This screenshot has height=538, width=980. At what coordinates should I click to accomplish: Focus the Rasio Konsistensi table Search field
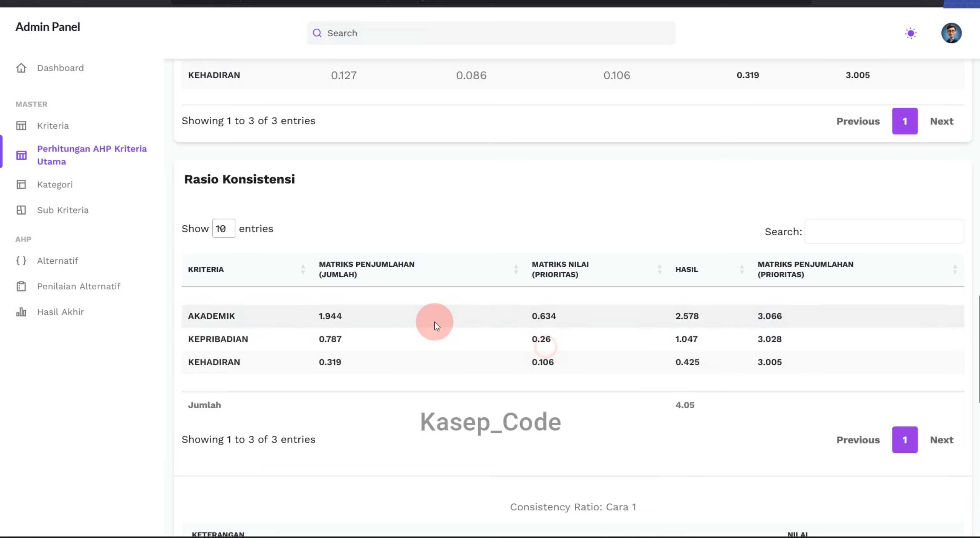click(x=884, y=231)
